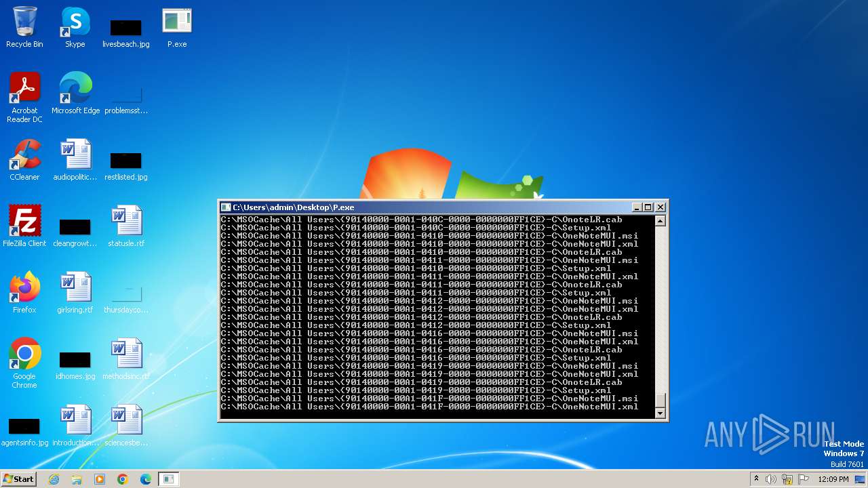Select Acrobat Reader DC desktop shortcut

[24, 98]
